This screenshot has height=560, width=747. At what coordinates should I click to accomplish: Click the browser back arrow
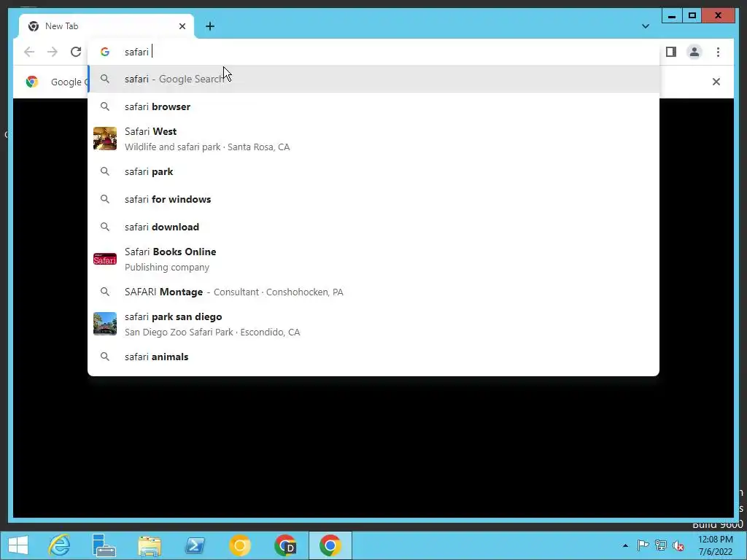(29, 52)
